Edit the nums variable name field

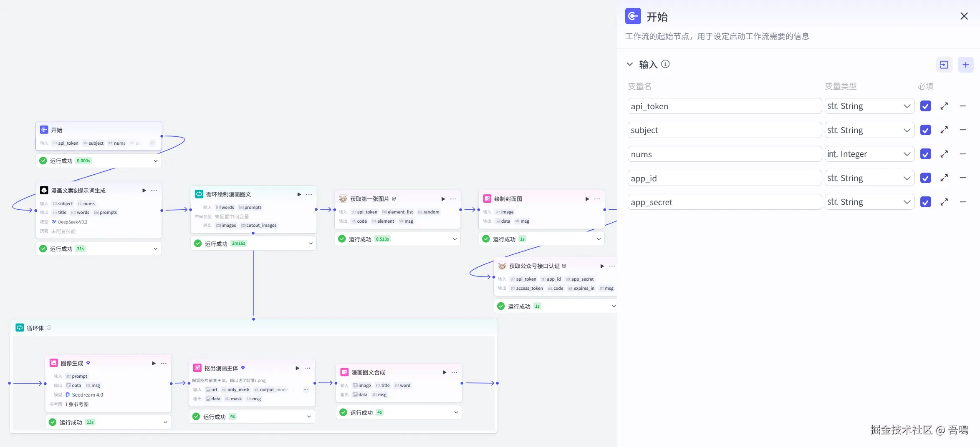click(725, 154)
